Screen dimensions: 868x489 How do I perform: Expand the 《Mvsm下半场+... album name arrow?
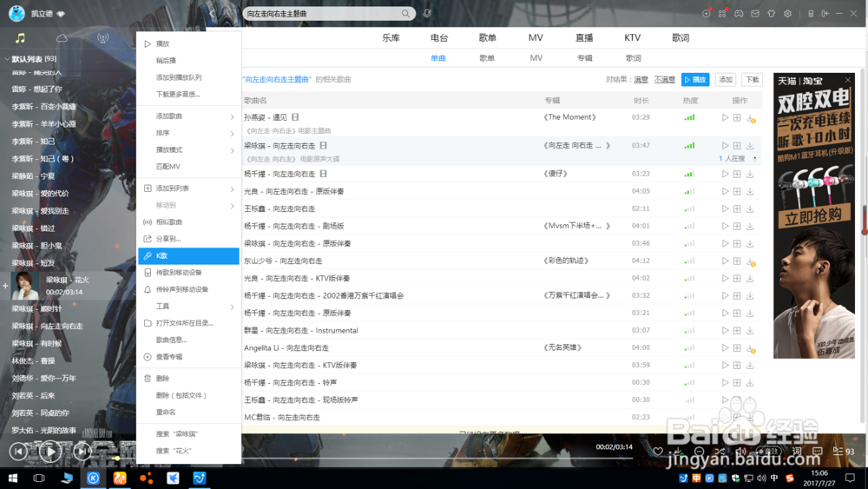tap(608, 226)
